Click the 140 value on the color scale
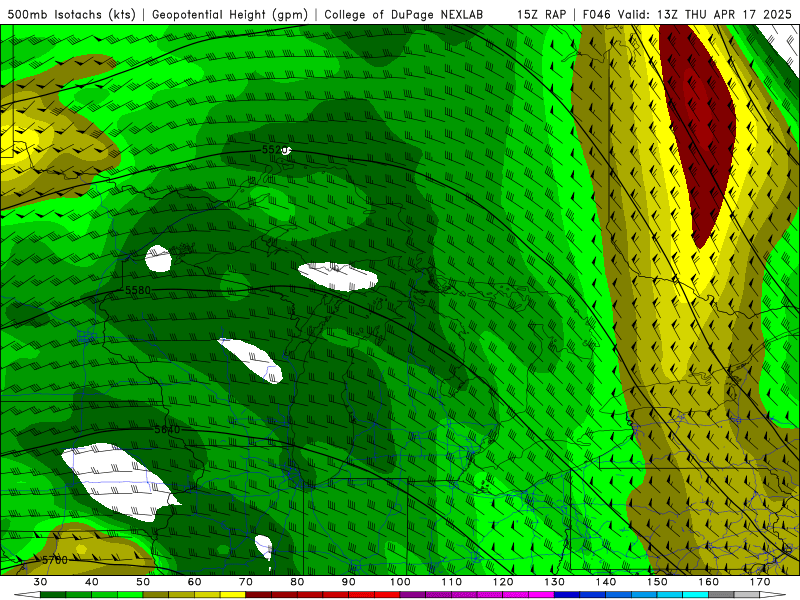The image size is (800, 600). 606,582
